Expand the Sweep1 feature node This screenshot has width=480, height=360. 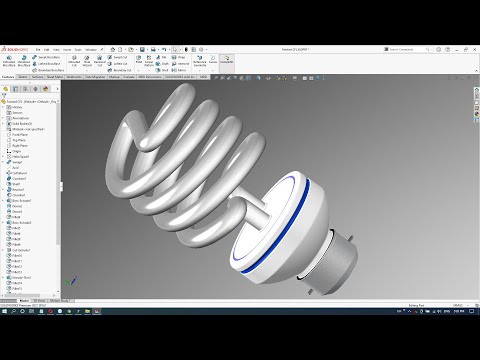(3, 162)
